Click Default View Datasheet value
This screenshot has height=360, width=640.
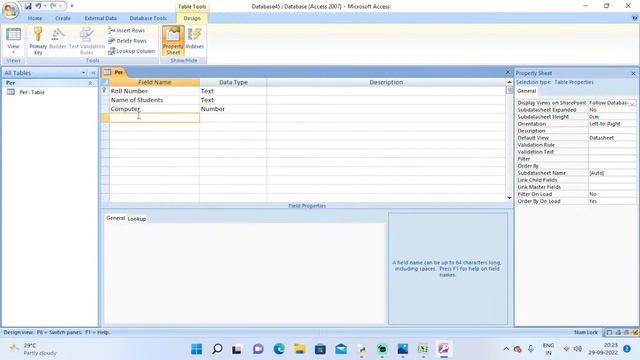pyautogui.click(x=612, y=138)
